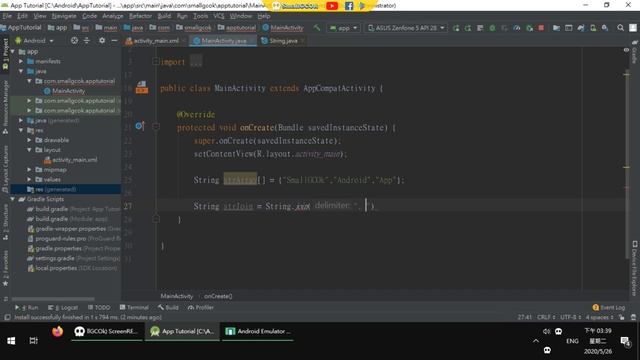640x360 pixels.
Task: Open the VCS menu
Action: click(x=219, y=16)
